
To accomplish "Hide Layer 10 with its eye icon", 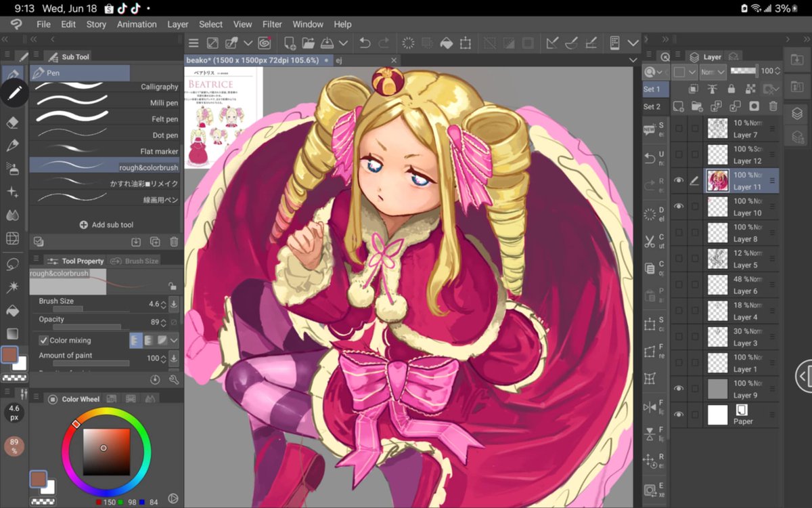I will [679, 207].
